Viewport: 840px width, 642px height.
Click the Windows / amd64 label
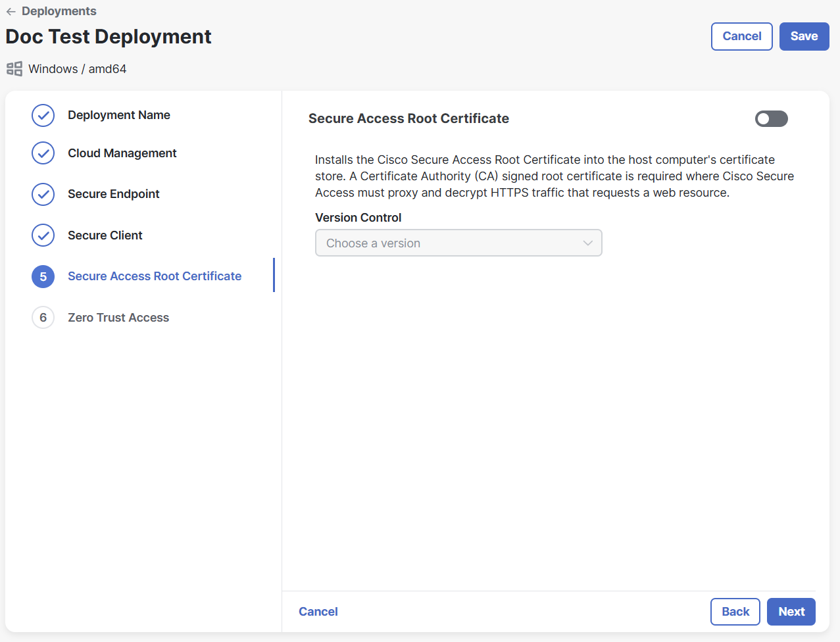coord(78,69)
